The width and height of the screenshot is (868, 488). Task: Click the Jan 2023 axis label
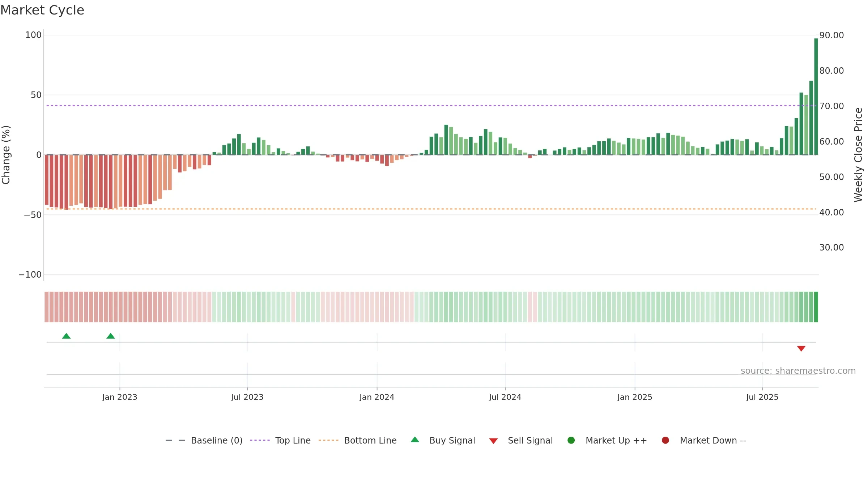120,397
